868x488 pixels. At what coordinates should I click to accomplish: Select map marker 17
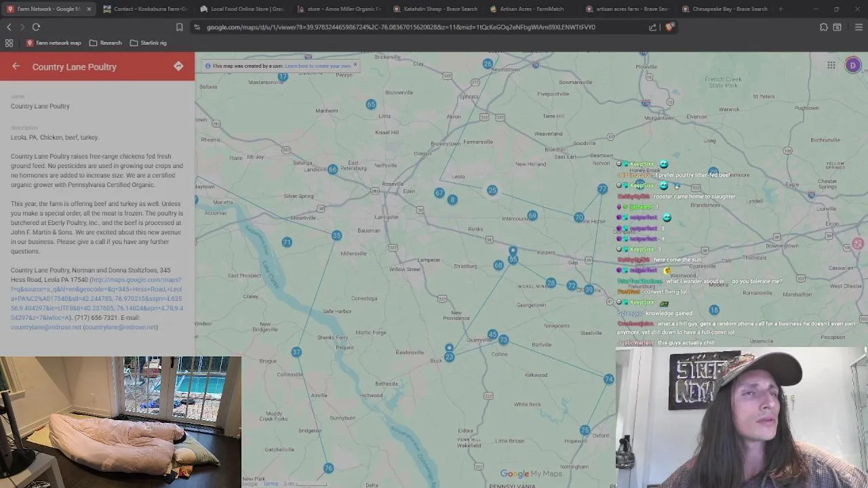click(283, 77)
